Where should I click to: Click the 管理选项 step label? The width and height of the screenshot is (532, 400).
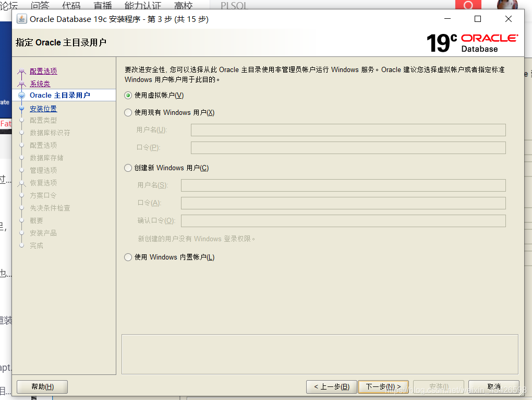click(43, 170)
